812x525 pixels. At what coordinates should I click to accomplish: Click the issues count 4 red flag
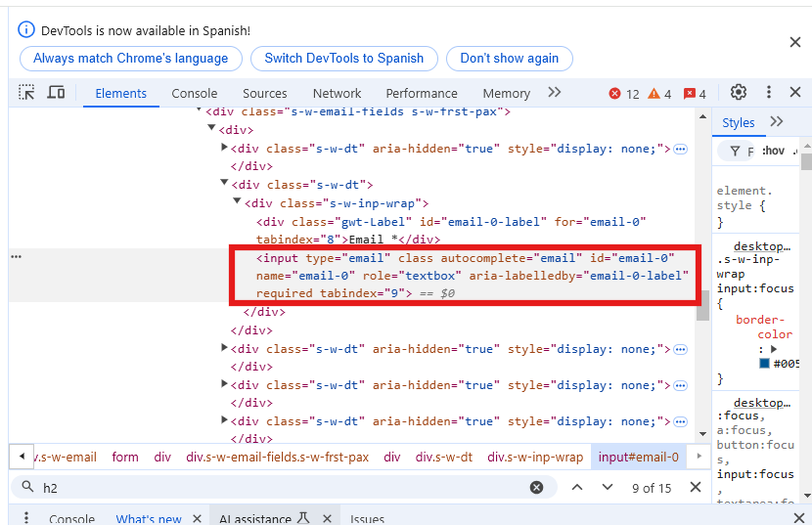[x=695, y=94]
